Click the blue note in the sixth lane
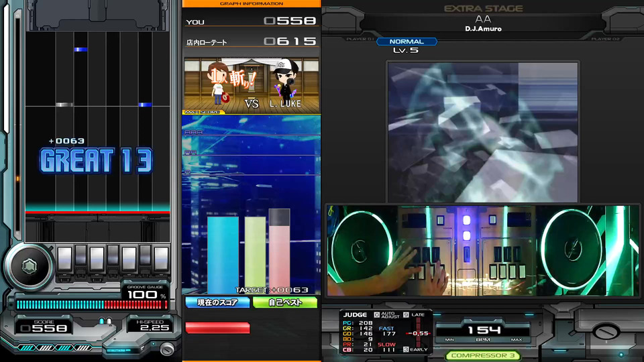Viewport: 644px width, 362px height. click(145, 105)
